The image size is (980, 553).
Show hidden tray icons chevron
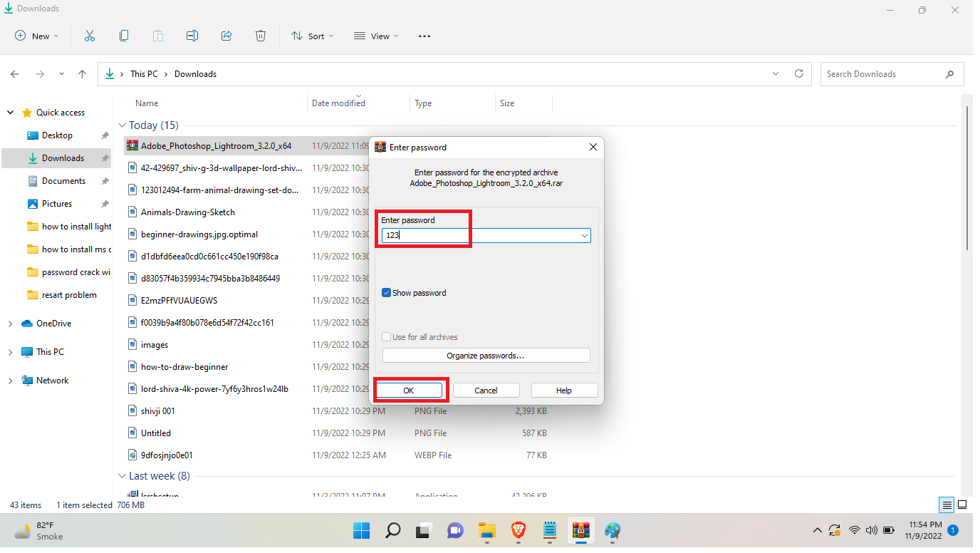click(818, 530)
